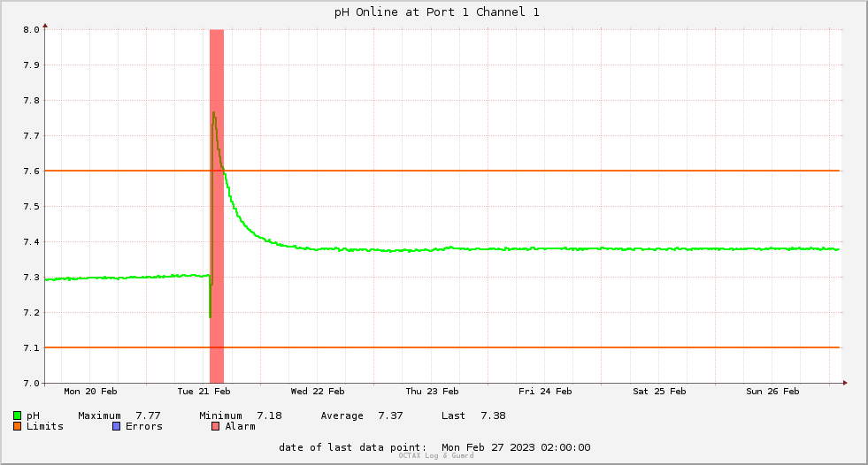
Task: Click the red Alarm legend swatch
Action: (215, 426)
